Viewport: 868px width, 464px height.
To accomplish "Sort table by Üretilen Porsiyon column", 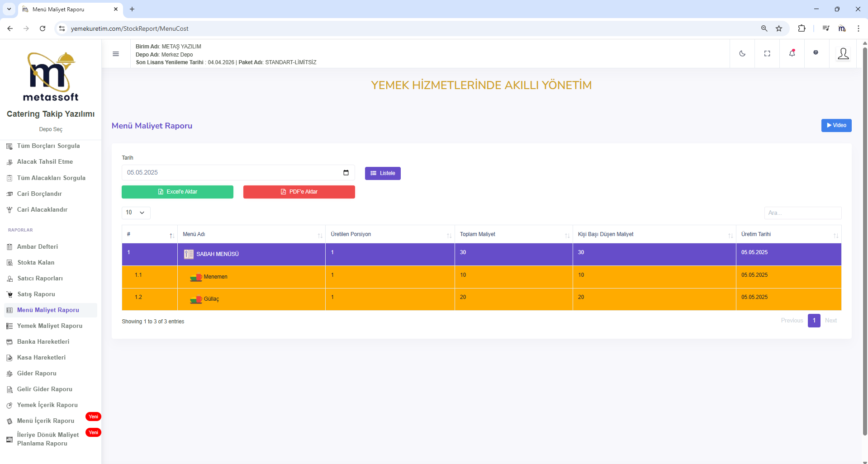I will pos(390,234).
